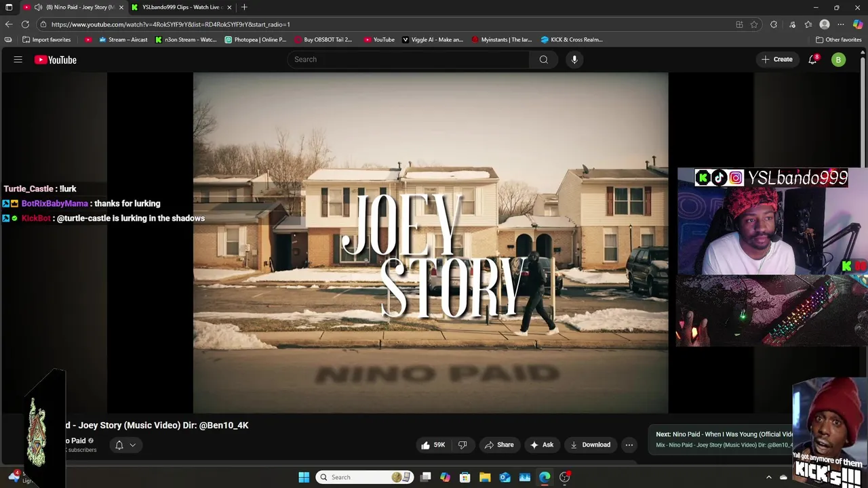Pause the Joey Story video player
Screen dimensions: 868x488
[431, 243]
